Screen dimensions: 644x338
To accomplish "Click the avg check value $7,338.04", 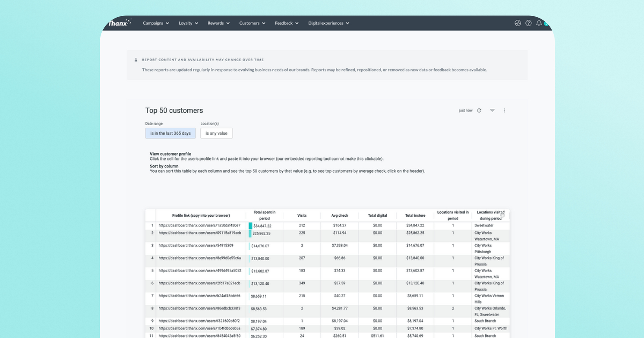I will (x=340, y=246).
